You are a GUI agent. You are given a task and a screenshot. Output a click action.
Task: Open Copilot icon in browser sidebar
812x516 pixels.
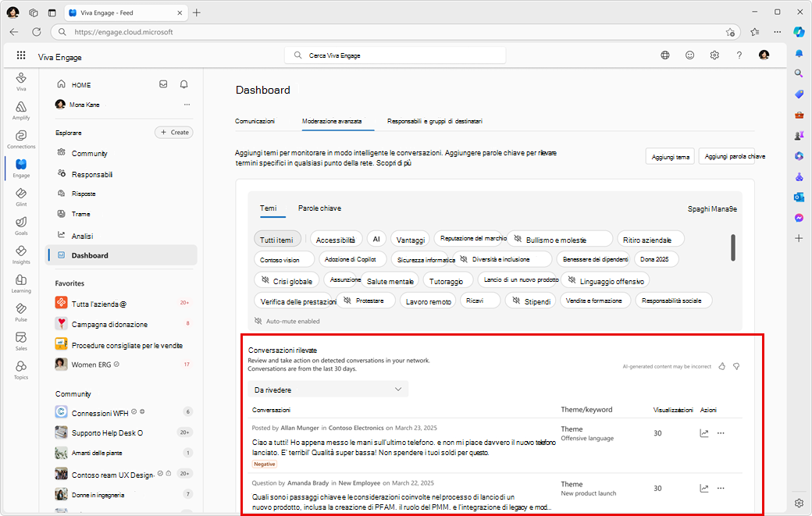(x=799, y=31)
